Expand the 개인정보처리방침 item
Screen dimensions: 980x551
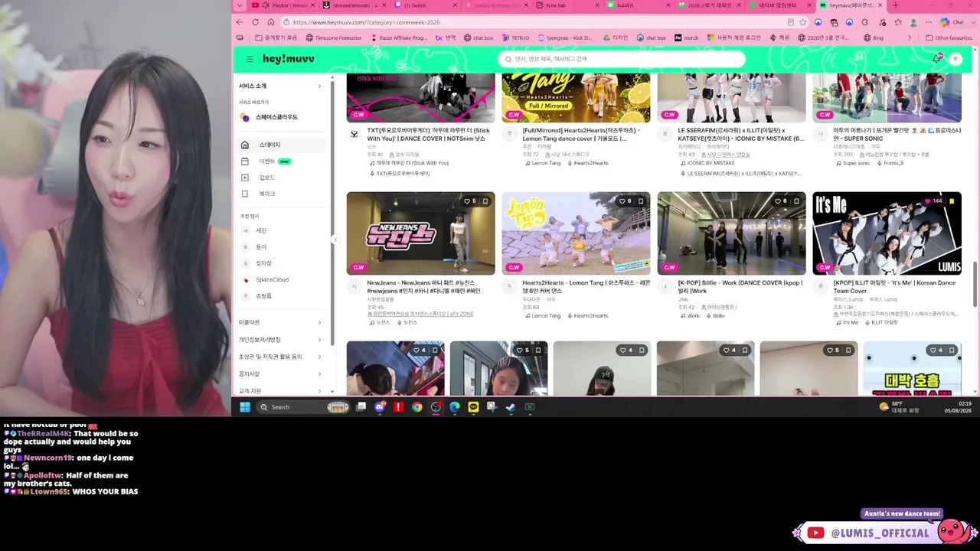(280, 340)
